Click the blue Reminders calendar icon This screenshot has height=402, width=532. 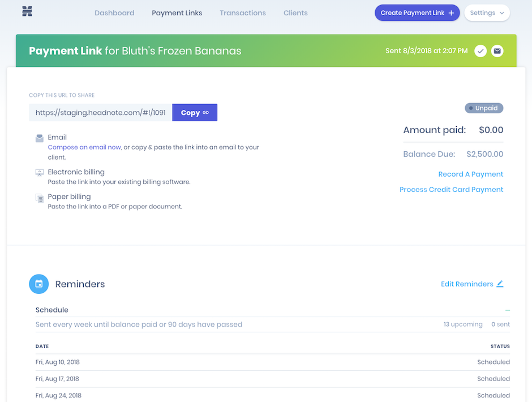[x=39, y=284]
